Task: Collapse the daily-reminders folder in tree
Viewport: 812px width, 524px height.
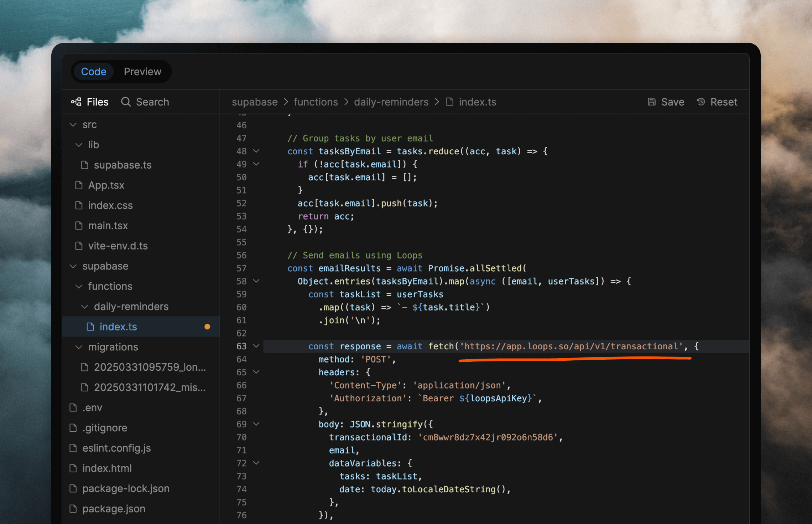Action: (x=85, y=307)
